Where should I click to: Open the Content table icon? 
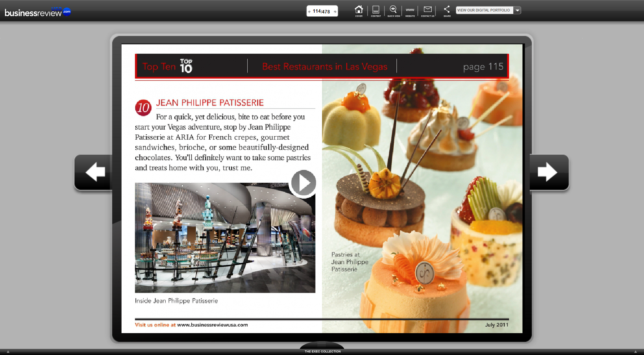(x=376, y=10)
